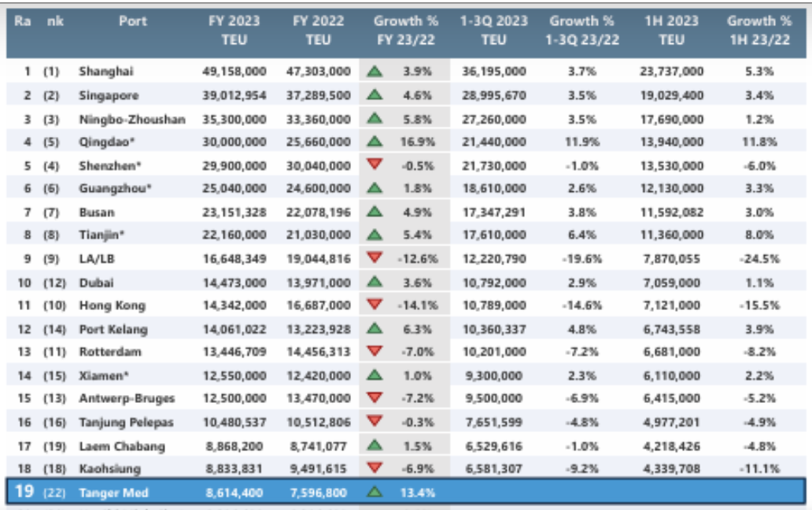Click the red down arrow for Shenzhen
The width and height of the screenshot is (812, 510).
[x=375, y=165]
